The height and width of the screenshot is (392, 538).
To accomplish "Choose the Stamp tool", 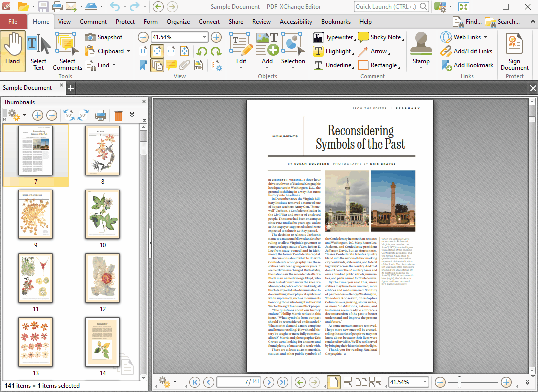I will (421, 49).
